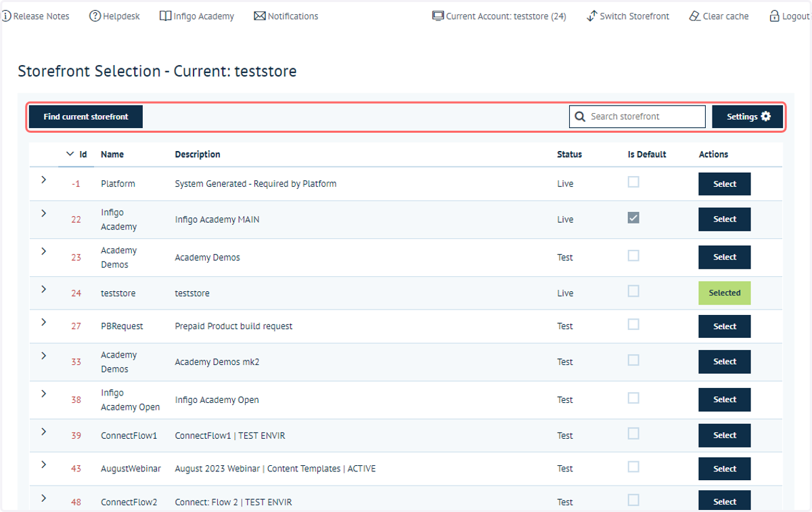Toggle Id column sort arrow

point(70,154)
